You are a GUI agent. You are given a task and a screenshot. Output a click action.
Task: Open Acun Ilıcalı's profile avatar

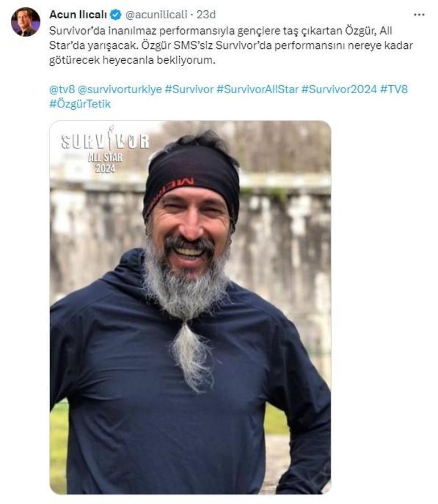coord(26,22)
